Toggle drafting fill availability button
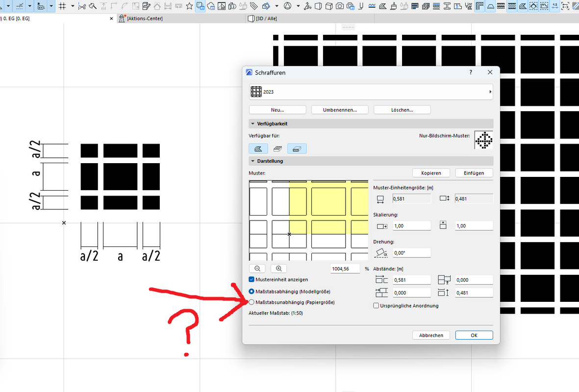This screenshot has width=579, height=392. click(258, 149)
